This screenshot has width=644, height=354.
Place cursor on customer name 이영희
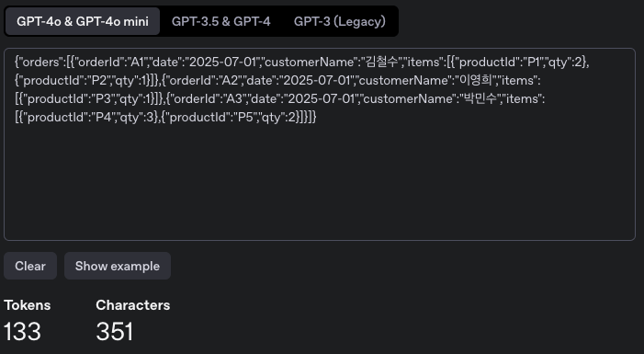(x=476, y=80)
